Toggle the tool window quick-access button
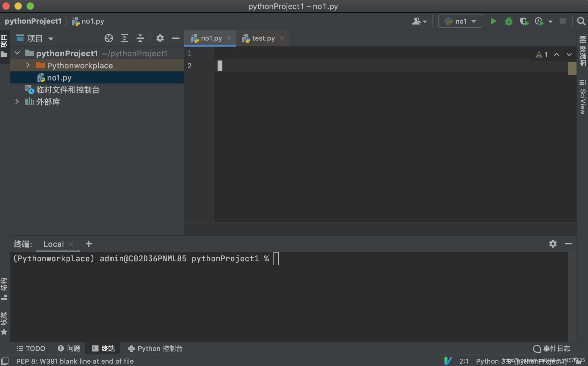This screenshot has width=588, height=366. click(5, 361)
